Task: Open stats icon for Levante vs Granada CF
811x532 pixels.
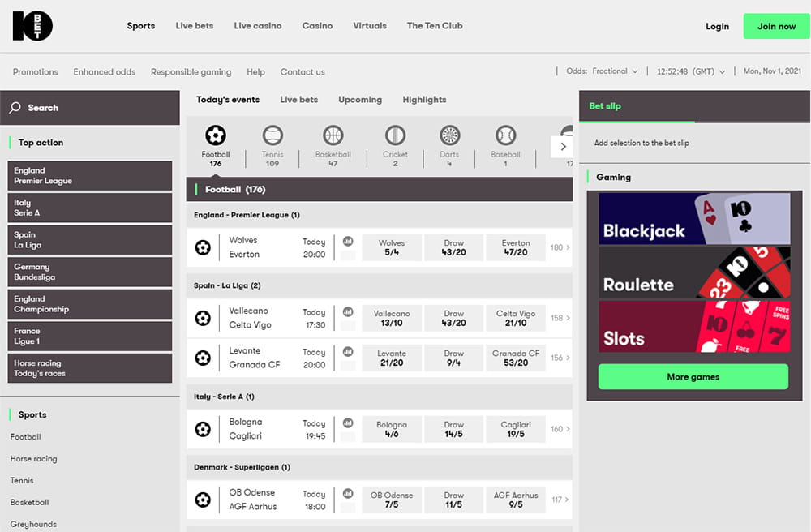Action: point(348,352)
